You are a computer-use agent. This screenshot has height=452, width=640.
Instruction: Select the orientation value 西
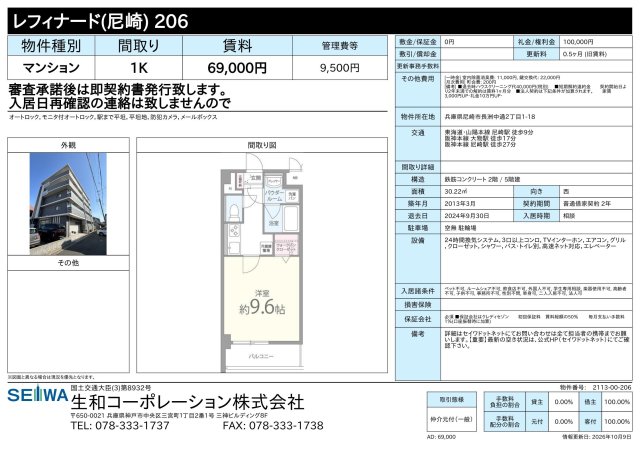566,191
